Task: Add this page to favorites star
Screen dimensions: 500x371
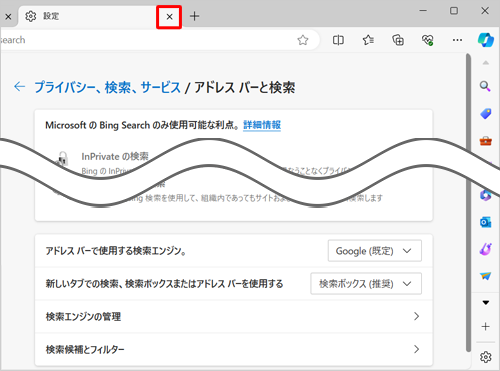Action: 303,40
